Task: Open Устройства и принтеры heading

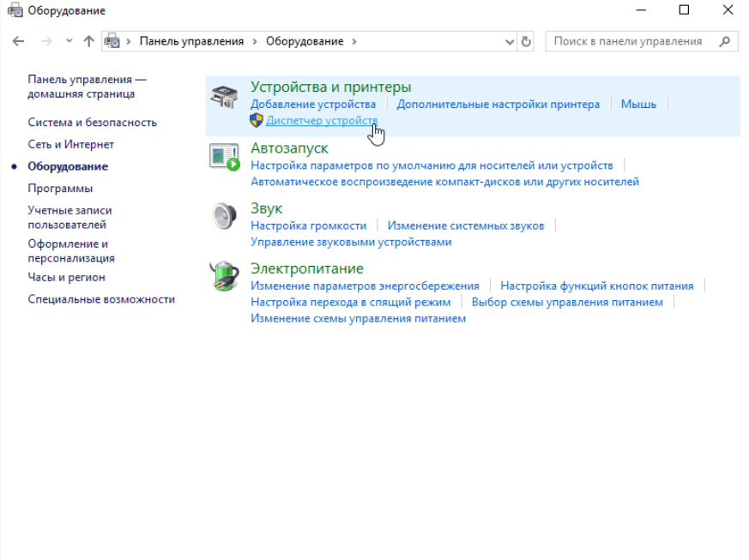Action: (x=330, y=87)
